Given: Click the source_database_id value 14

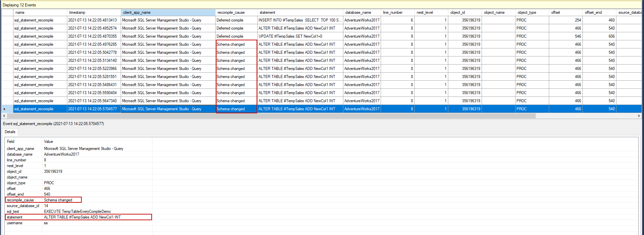Looking at the screenshot, I should pos(46,206).
